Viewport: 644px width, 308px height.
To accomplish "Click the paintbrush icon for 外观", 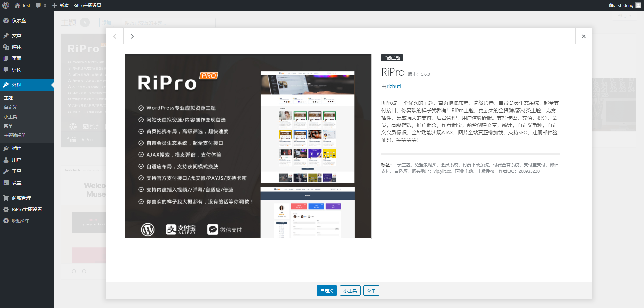I will 6,85.
